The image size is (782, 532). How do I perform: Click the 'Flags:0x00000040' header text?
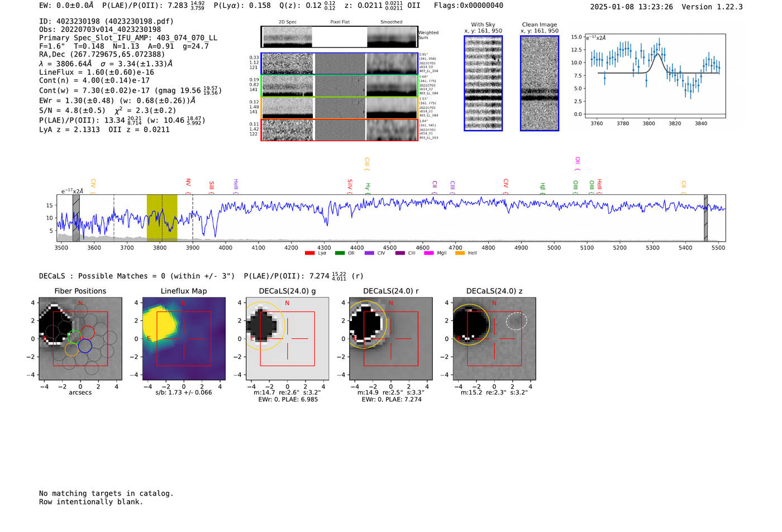pos(469,6)
